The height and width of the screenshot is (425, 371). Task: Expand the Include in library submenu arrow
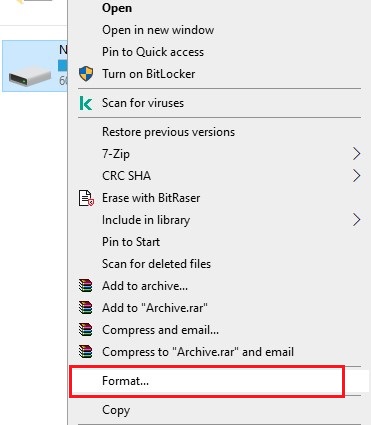pos(357,220)
